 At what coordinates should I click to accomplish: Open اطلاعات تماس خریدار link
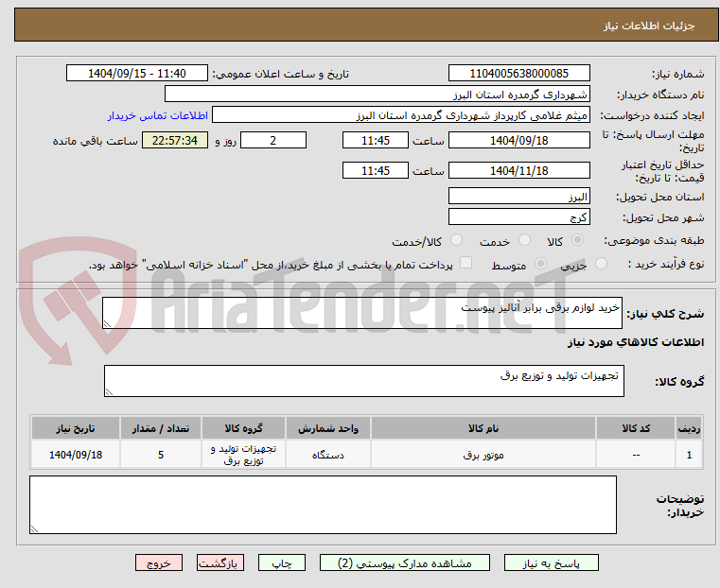click(157, 115)
